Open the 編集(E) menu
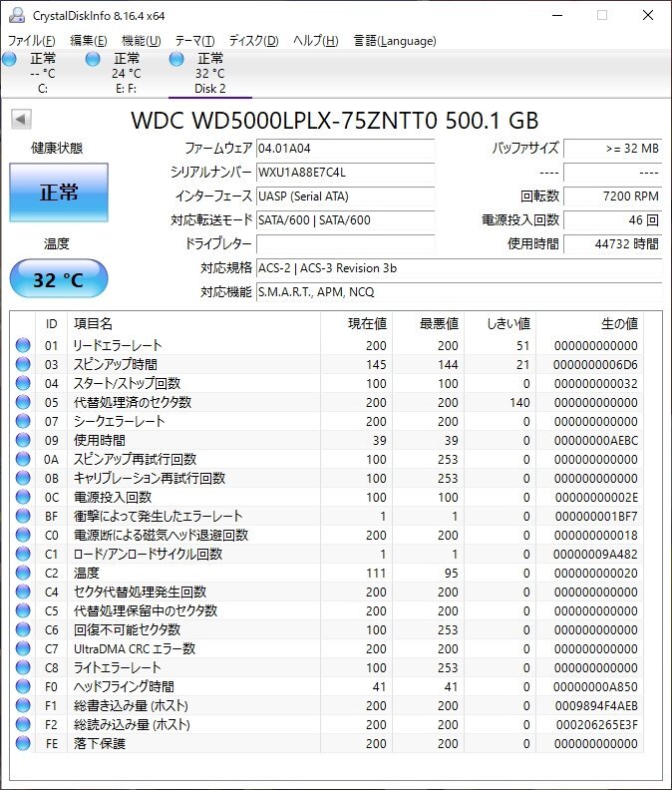672x790 pixels. [x=88, y=41]
